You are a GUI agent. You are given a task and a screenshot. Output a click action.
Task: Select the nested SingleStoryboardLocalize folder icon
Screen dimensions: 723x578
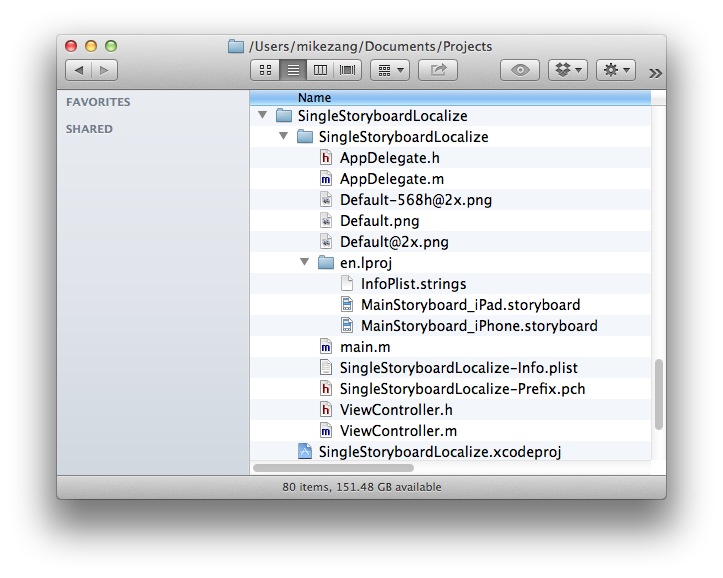305,136
